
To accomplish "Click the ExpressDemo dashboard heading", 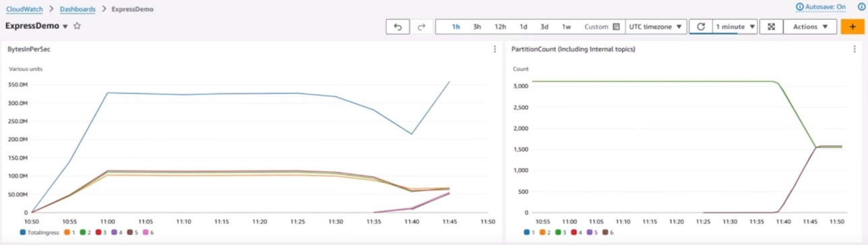I will [x=32, y=26].
